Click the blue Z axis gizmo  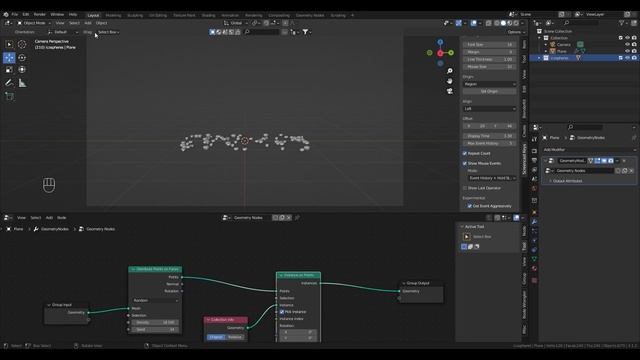[440, 42]
